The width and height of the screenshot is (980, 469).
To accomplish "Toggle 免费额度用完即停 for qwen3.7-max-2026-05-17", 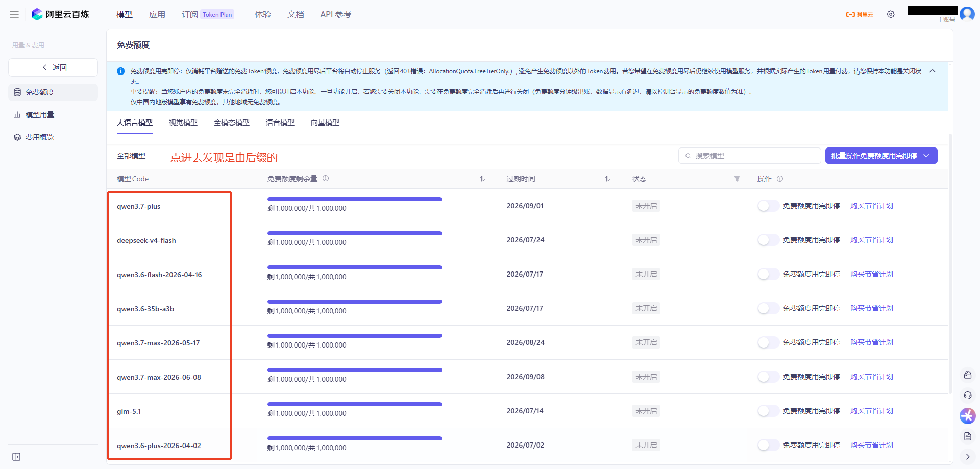I will pos(768,342).
